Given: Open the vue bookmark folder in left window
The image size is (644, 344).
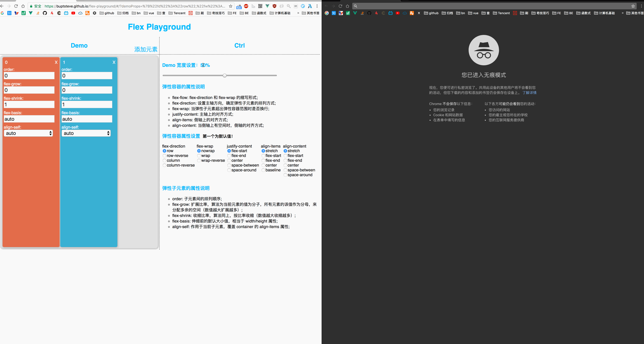Looking at the screenshot, I should click(x=149, y=13).
